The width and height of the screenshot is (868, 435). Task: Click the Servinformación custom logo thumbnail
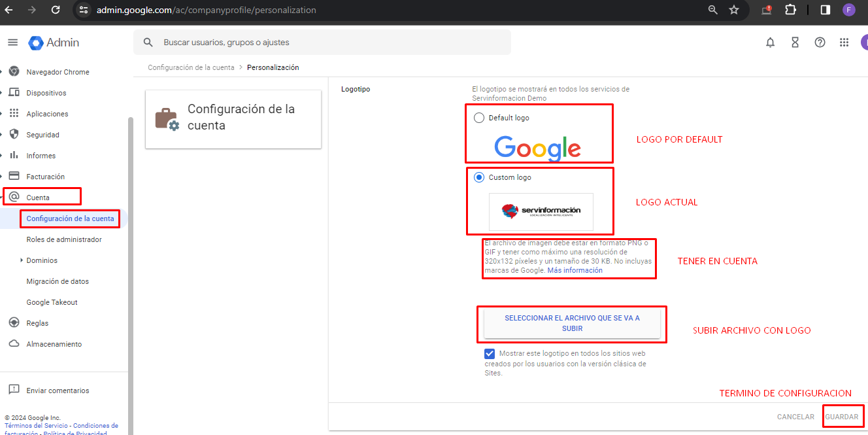[541, 211]
